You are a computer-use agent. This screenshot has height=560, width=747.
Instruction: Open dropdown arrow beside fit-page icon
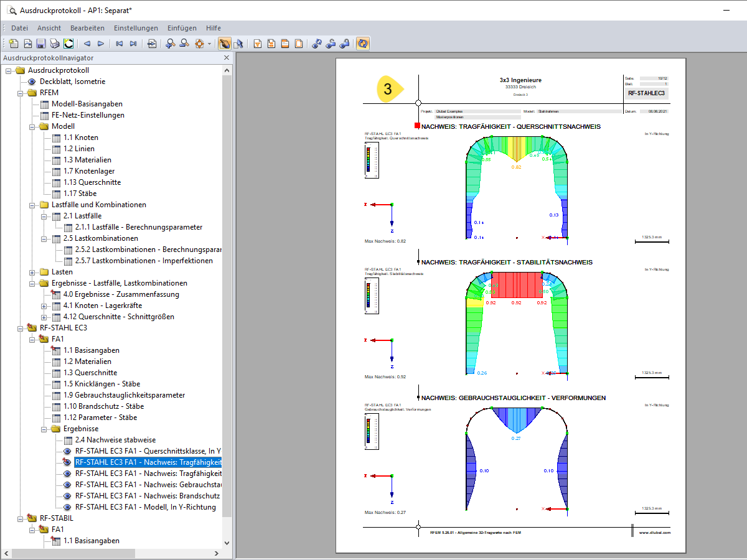point(209,44)
